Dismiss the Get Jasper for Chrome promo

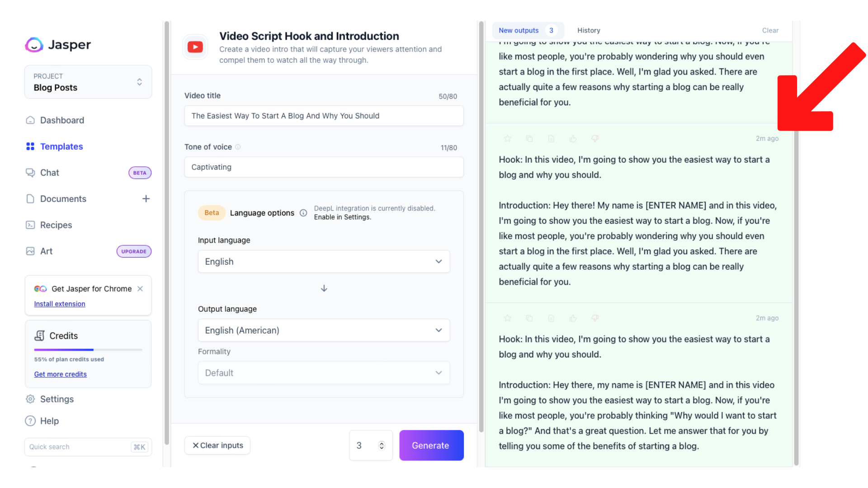(140, 288)
